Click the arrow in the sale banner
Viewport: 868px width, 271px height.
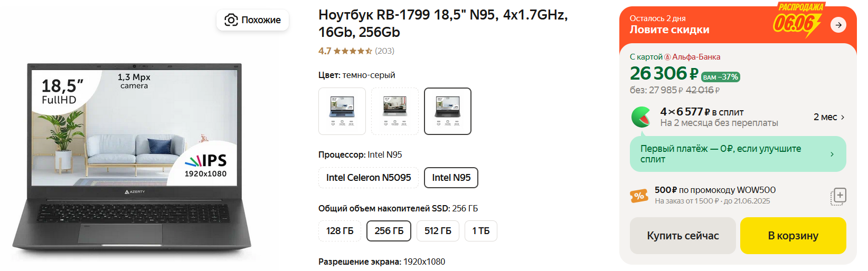point(838,25)
